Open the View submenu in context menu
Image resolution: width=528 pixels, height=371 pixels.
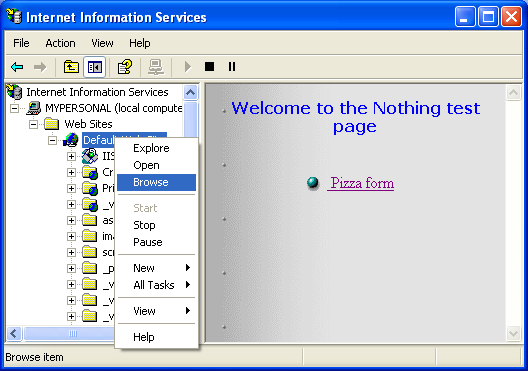(x=156, y=311)
